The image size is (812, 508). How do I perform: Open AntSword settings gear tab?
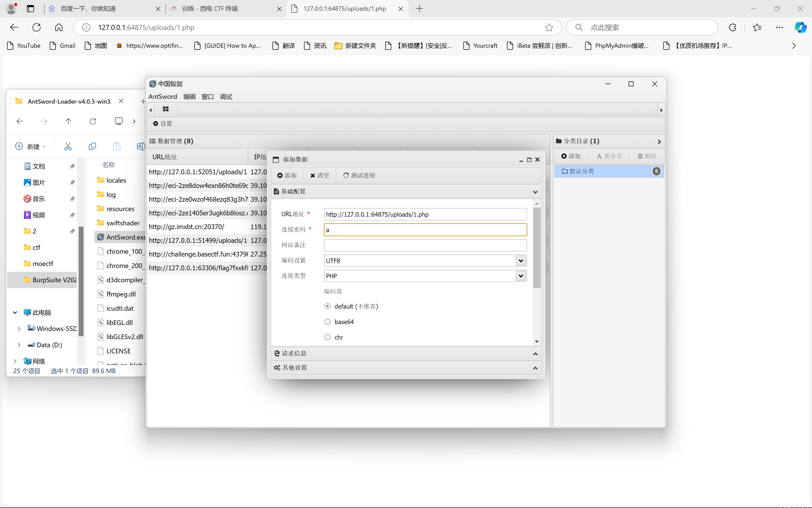(163, 124)
